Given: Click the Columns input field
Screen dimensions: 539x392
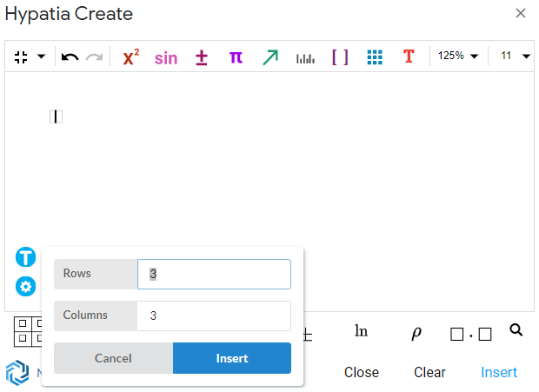Looking at the screenshot, I should [214, 316].
